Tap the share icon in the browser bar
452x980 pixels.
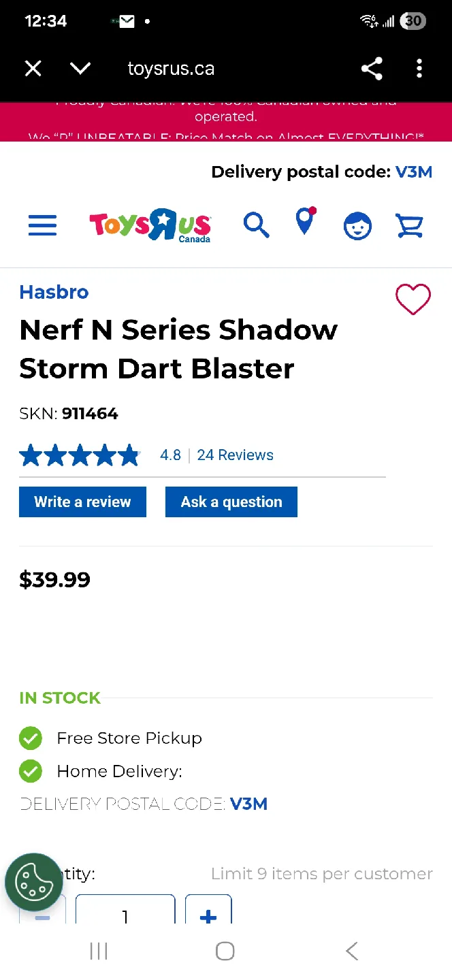372,68
